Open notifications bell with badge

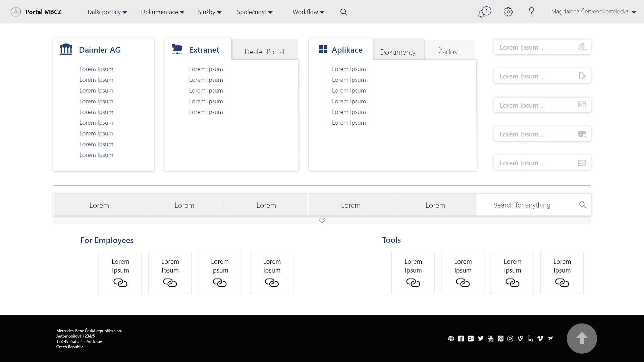[484, 12]
